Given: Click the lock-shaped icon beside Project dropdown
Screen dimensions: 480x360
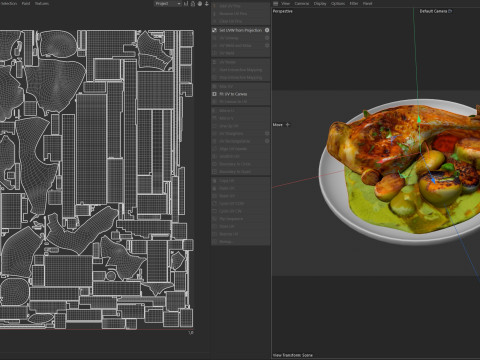Looking at the screenshot, I should (193, 4).
